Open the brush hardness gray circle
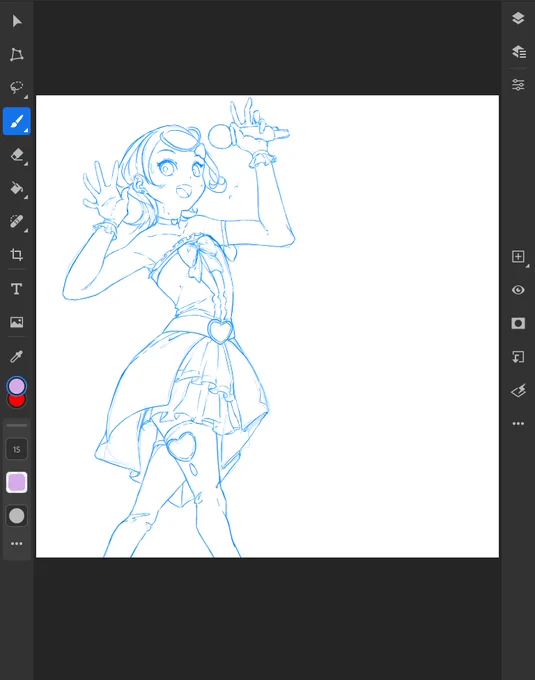 (x=16, y=516)
